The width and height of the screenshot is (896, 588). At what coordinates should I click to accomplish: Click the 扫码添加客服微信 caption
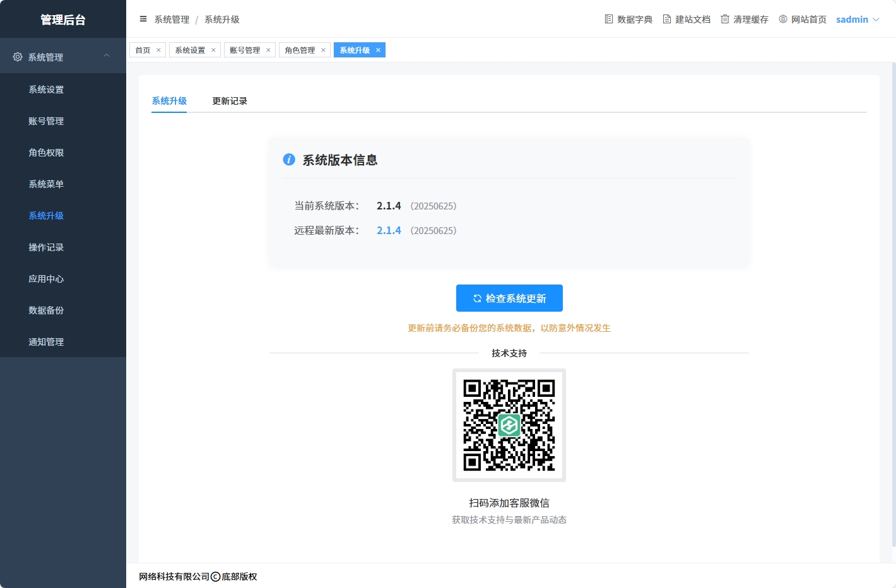(509, 503)
